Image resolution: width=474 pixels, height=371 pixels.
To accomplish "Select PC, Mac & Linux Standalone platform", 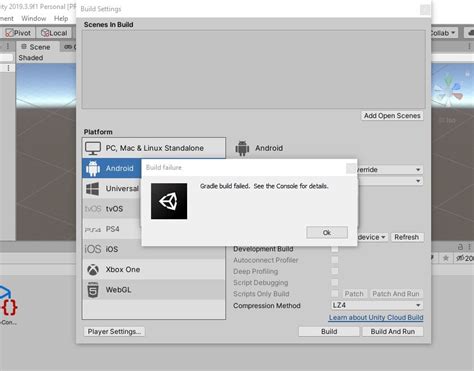I will [x=154, y=148].
